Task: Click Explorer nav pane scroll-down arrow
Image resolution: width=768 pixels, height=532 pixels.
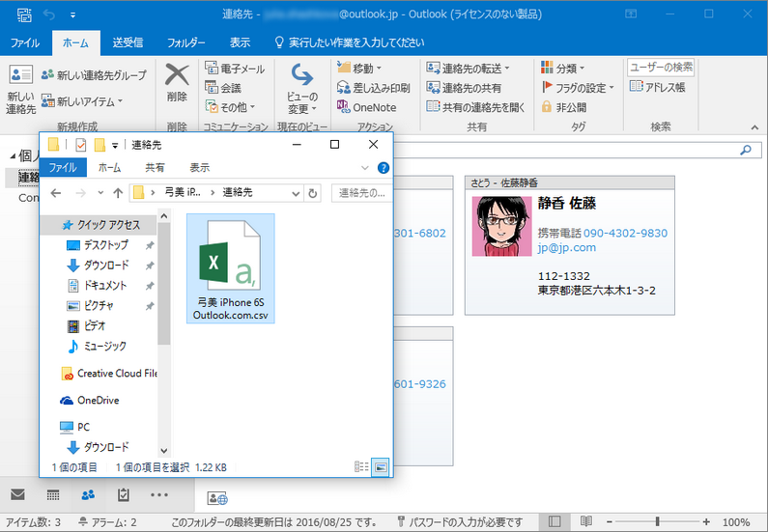Action: [164, 450]
